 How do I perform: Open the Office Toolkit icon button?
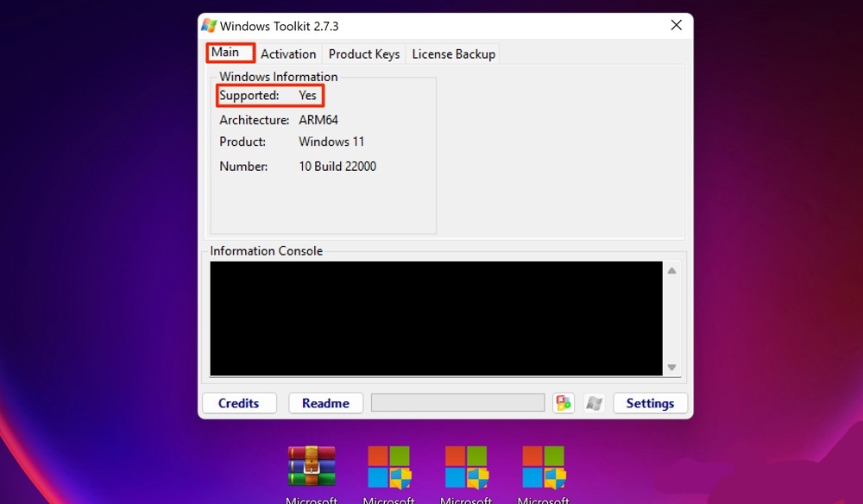click(x=564, y=403)
